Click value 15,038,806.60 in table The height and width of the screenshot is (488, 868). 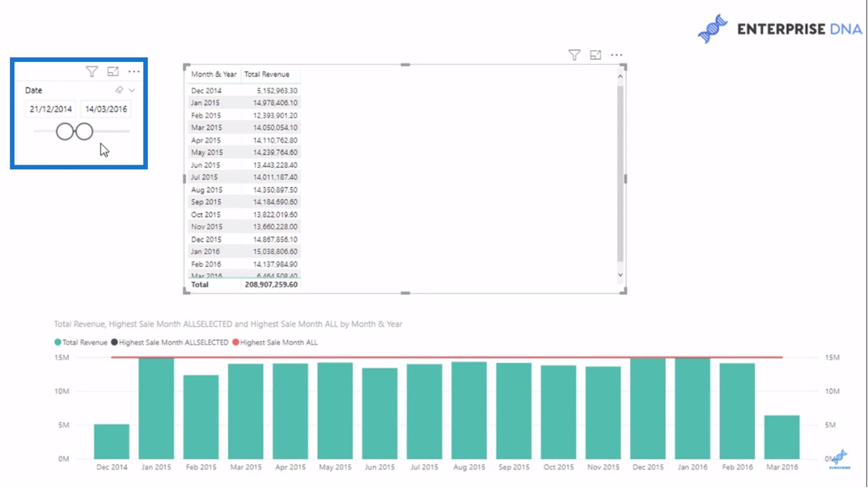(275, 251)
